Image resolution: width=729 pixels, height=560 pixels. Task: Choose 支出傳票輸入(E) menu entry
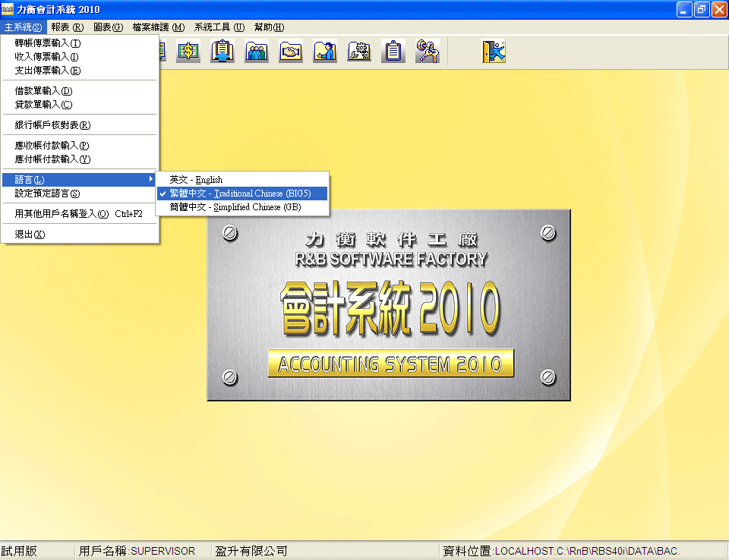point(80,71)
